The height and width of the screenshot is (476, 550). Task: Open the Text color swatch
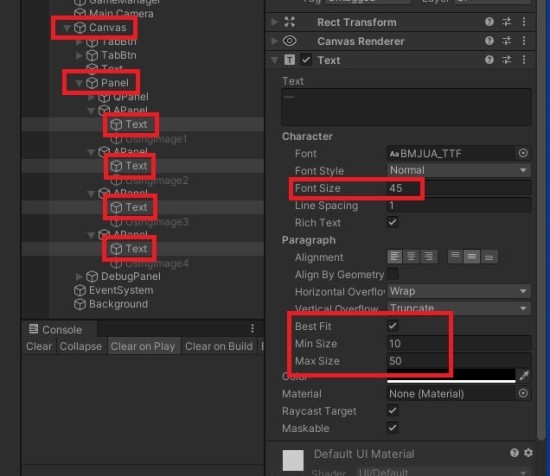451,376
